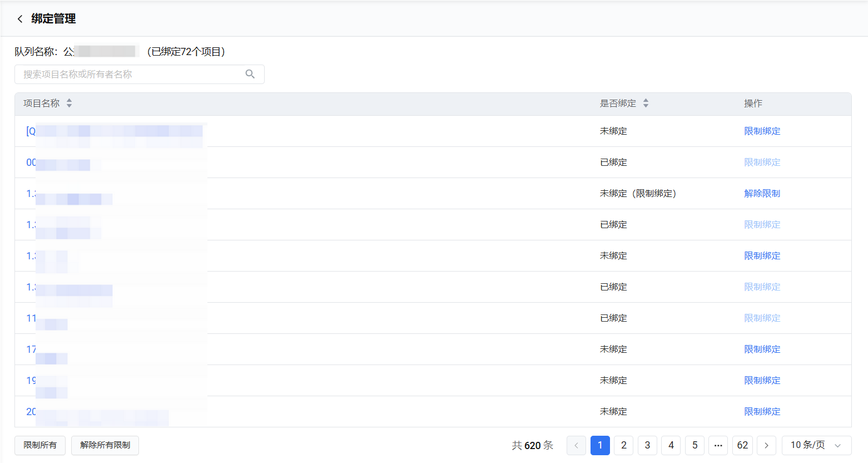The width and height of the screenshot is (868, 463).
Task: Select the 未绑定 status of project 20
Action: pos(613,412)
